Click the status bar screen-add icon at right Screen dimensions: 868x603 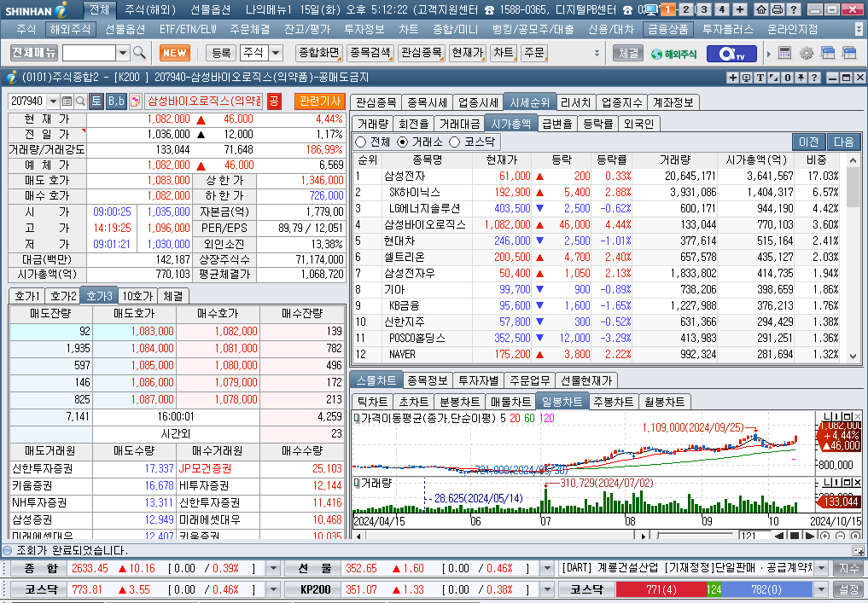[x=858, y=550]
